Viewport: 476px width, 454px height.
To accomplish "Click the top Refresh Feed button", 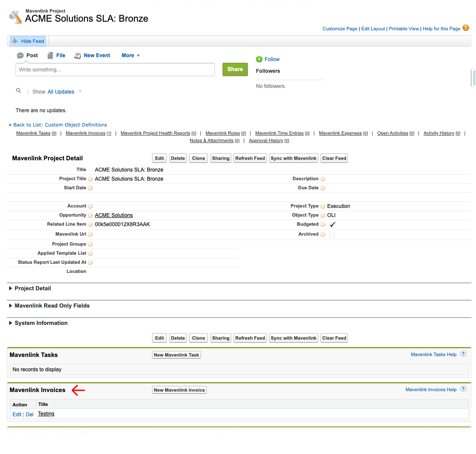I will click(x=250, y=158).
